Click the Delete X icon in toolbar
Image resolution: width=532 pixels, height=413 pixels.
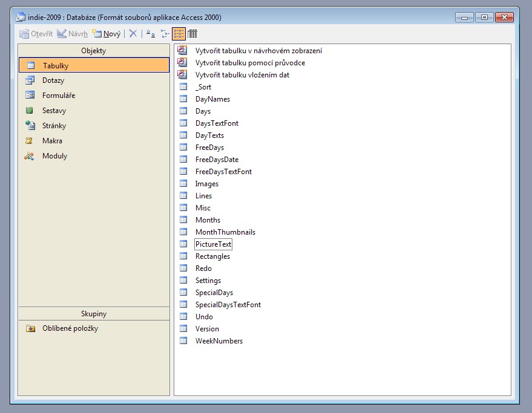(133, 34)
